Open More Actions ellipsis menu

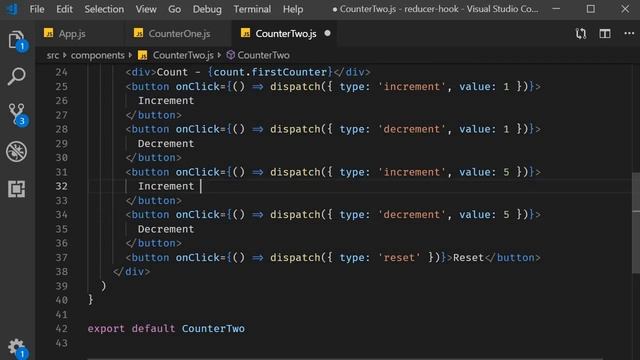(x=629, y=33)
